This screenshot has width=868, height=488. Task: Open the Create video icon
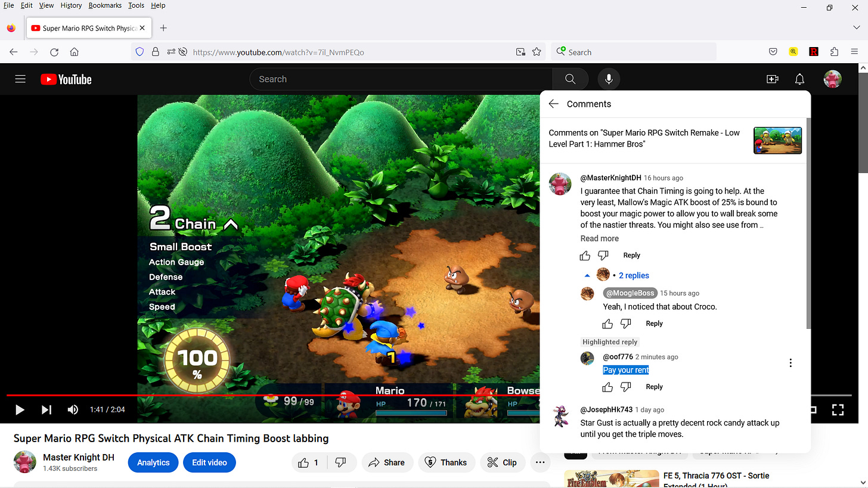tap(772, 79)
